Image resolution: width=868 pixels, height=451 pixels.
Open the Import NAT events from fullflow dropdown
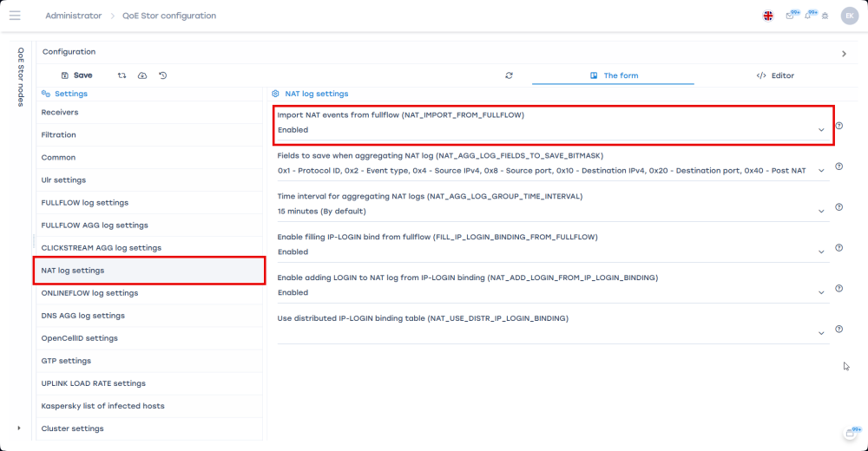820,130
